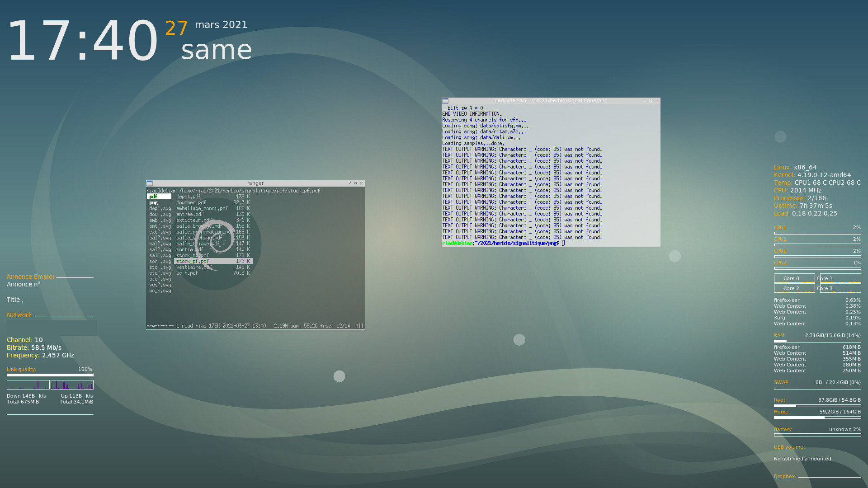Click the RAM usage bar
The image size is (868, 488).
coord(817,341)
